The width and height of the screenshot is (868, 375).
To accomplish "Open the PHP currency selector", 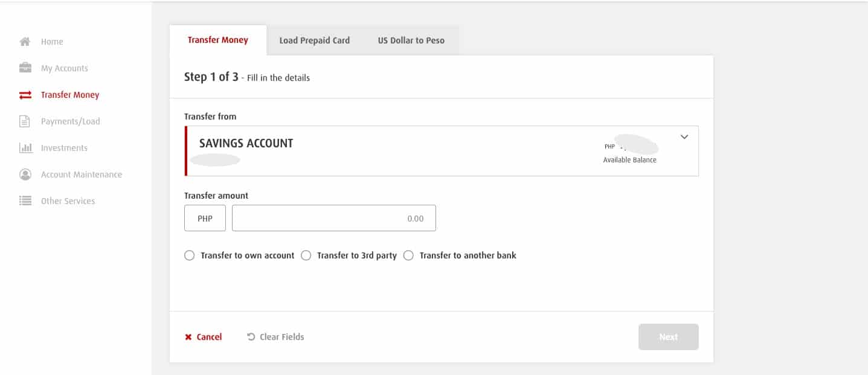I will (x=205, y=219).
